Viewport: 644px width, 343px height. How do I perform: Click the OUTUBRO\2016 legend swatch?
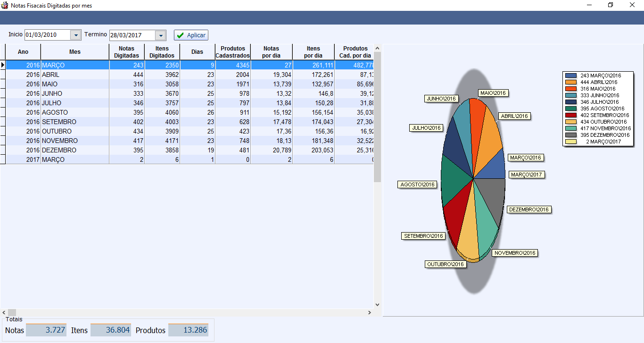pos(571,122)
